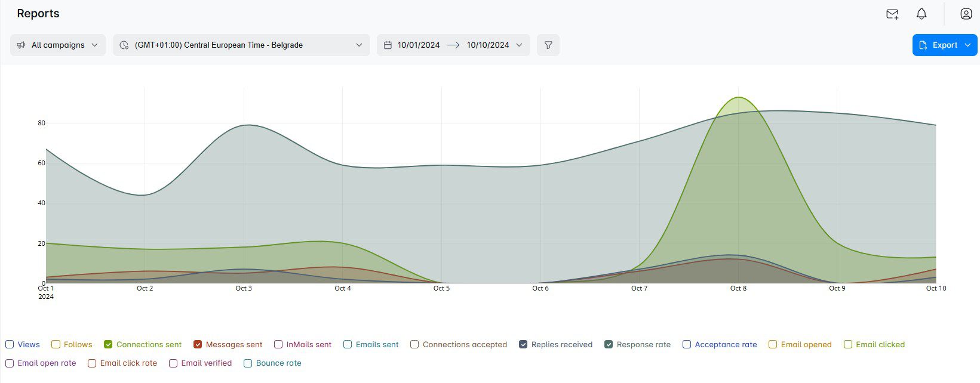This screenshot has width=980, height=383.
Task: Enable the Bounce rate checkbox
Action: (x=248, y=363)
